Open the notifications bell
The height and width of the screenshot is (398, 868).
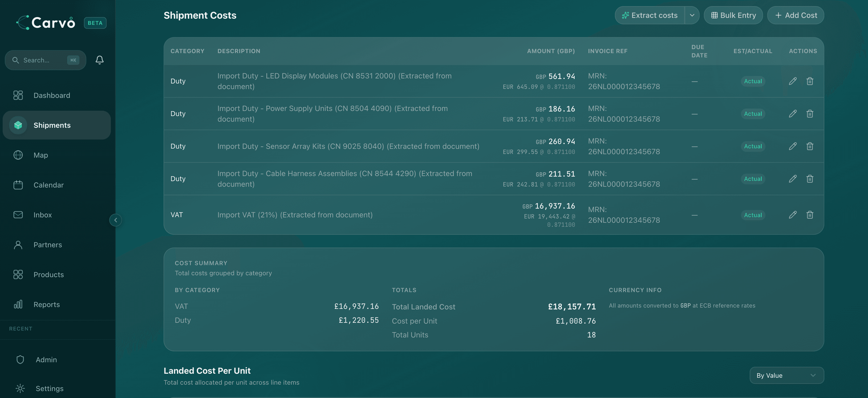point(99,60)
